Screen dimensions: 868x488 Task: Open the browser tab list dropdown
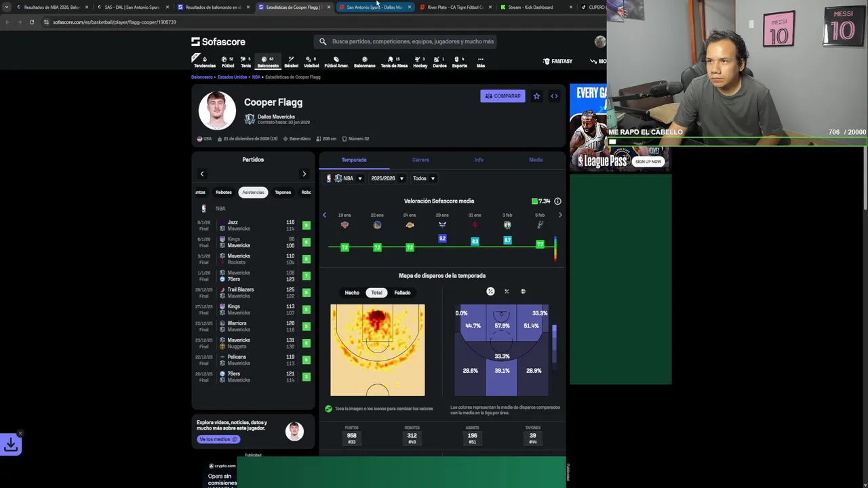tap(7, 7)
